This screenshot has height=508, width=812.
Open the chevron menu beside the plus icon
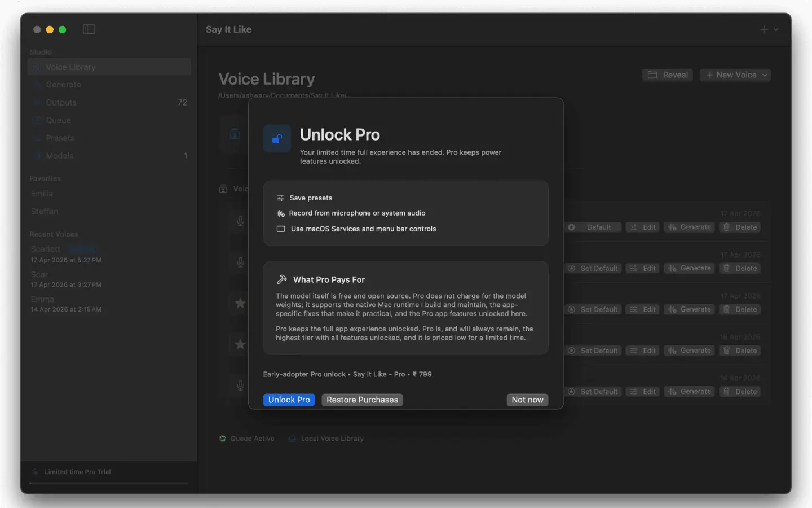coord(776,29)
